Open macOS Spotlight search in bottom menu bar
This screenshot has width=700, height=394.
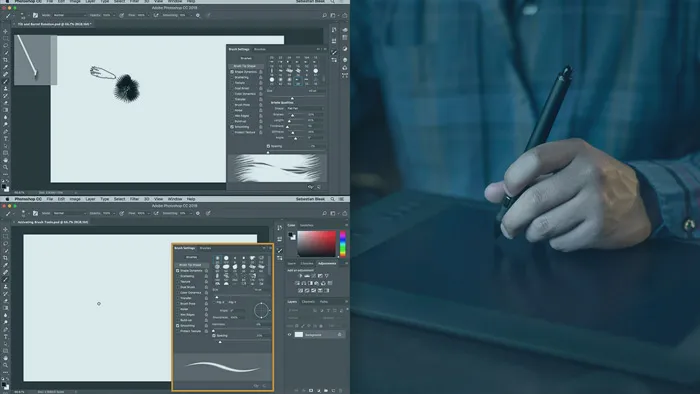click(x=333, y=199)
